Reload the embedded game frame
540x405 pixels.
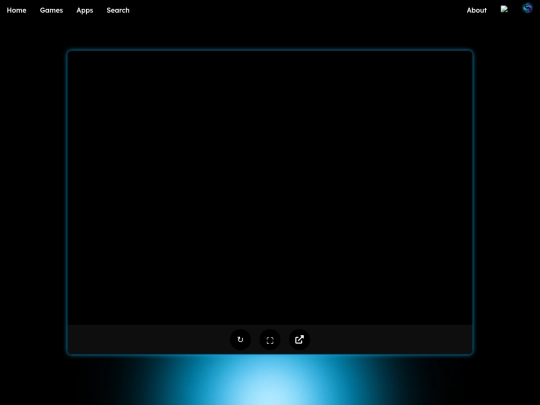click(240, 340)
